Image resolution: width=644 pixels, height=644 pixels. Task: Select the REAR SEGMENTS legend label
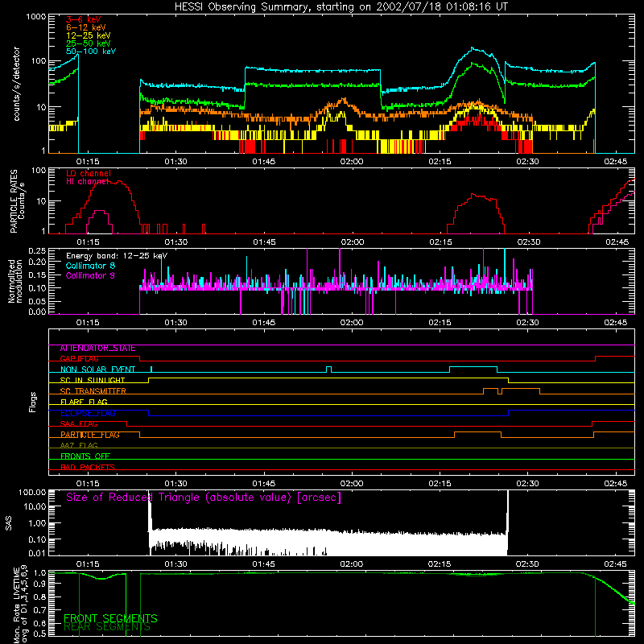(x=107, y=627)
